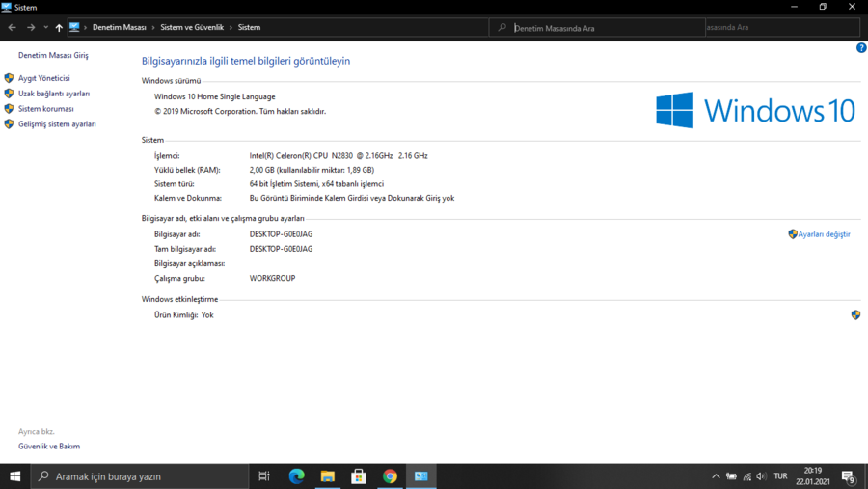Open Denetim Masası Giriş link
Screen dimensions: 868x489
[x=53, y=55]
